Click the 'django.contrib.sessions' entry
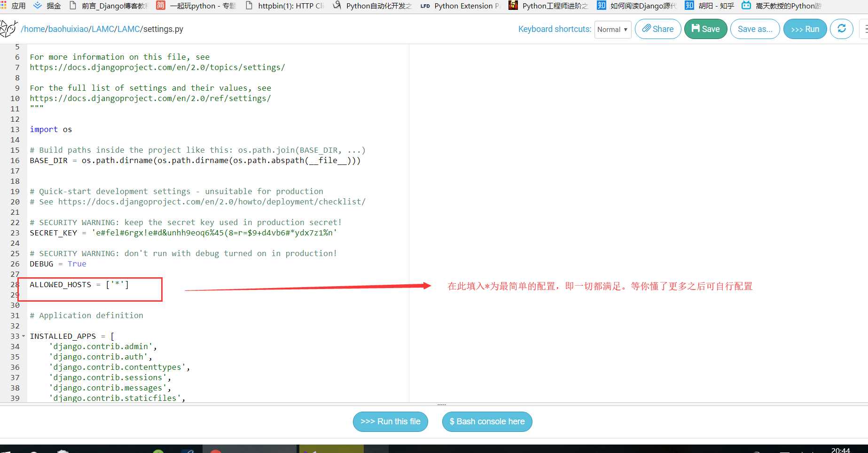This screenshot has width=868, height=453. 110,377
